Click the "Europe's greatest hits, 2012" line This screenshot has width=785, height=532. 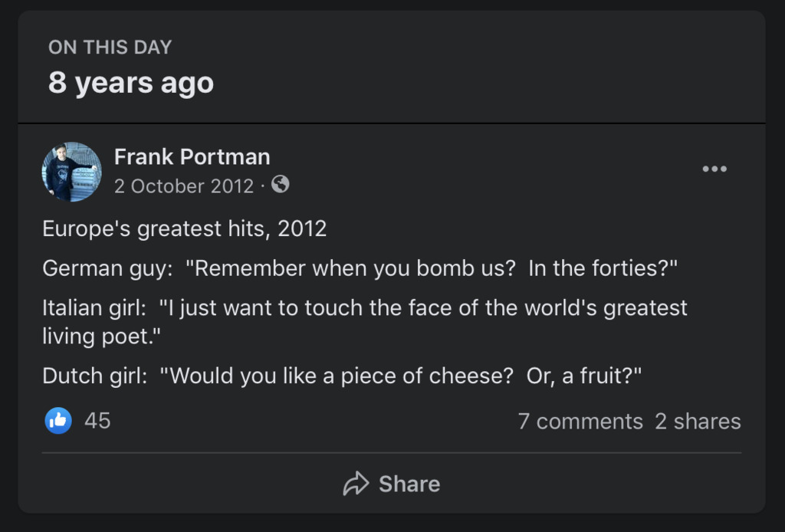point(184,228)
